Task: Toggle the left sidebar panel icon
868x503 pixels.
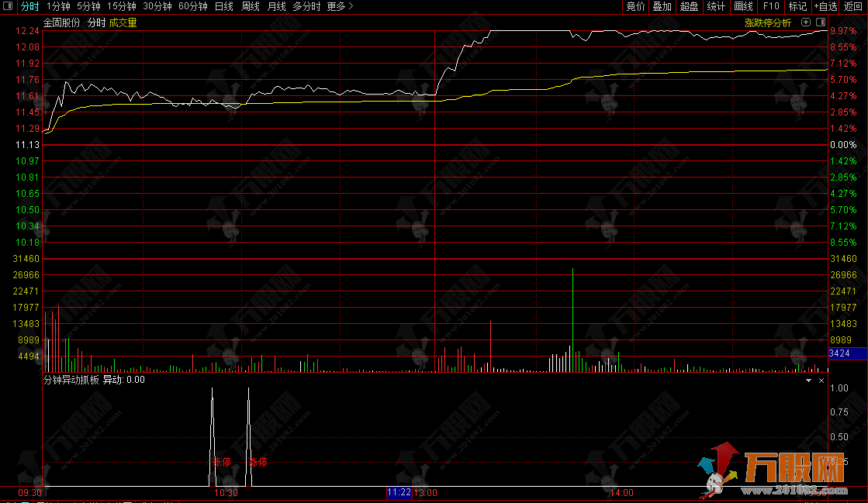Action: [8, 6]
